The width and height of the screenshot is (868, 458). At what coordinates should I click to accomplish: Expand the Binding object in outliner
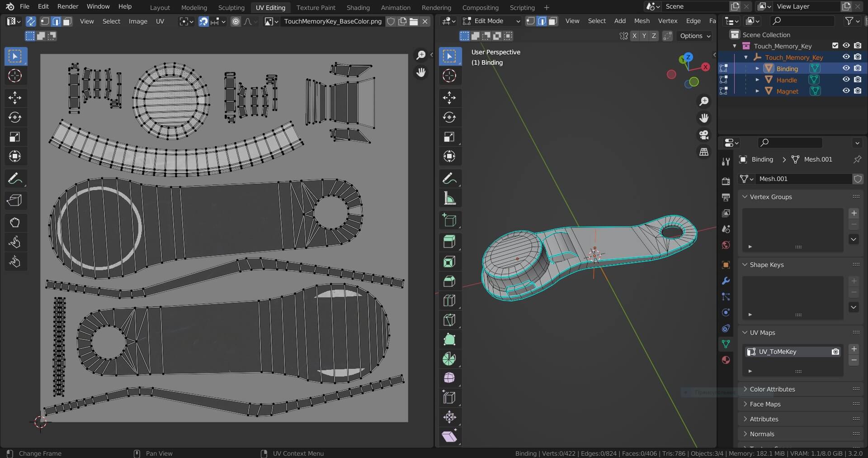point(757,68)
